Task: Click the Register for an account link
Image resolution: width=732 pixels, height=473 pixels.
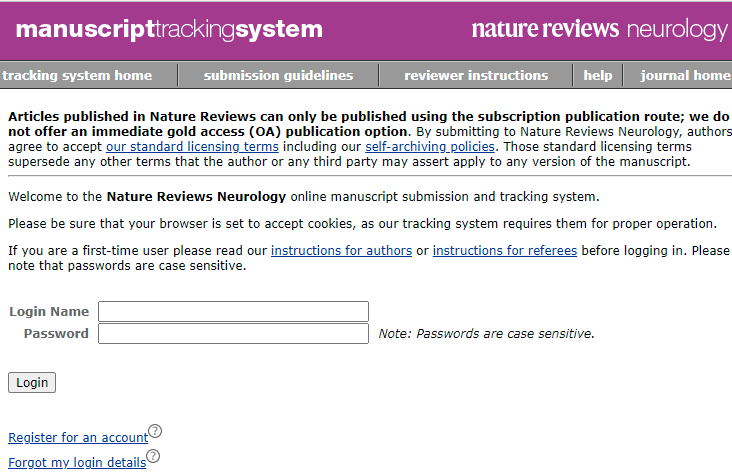Action: click(78, 438)
